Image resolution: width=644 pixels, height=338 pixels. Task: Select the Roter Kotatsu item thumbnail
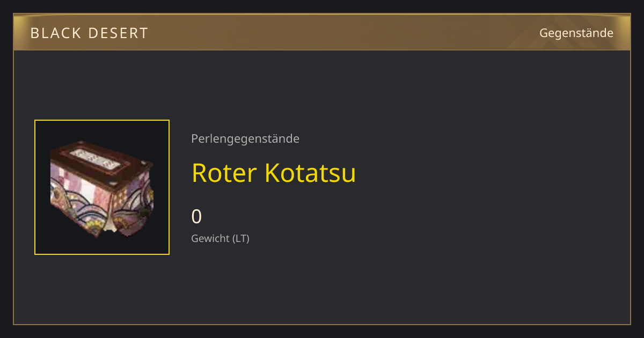pyautogui.click(x=102, y=187)
